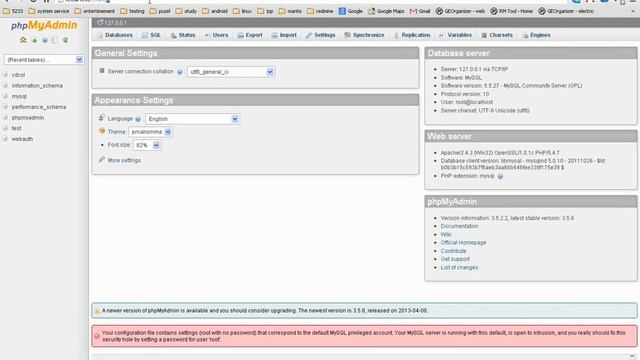Image resolution: width=640 pixels, height=360 pixels.
Task: Open the 'android' bookmark folder
Action: (x=215, y=11)
